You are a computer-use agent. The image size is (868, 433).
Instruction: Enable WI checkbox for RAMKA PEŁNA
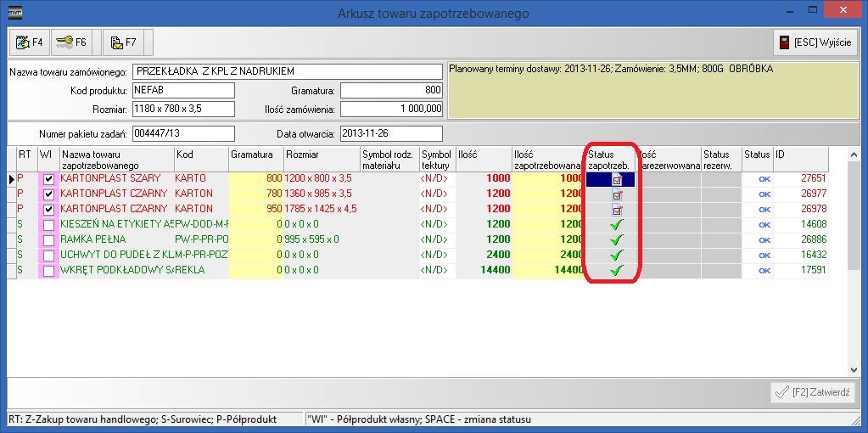pyautogui.click(x=48, y=240)
